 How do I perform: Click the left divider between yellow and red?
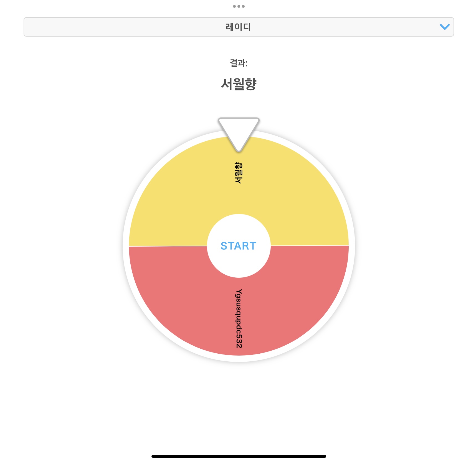[x=168, y=246]
